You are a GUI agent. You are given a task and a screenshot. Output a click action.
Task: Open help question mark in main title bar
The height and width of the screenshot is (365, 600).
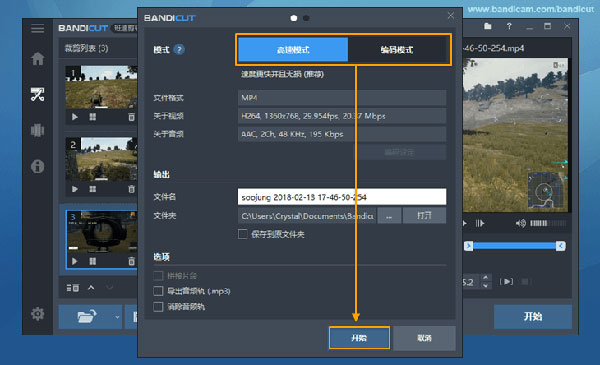coord(509,26)
